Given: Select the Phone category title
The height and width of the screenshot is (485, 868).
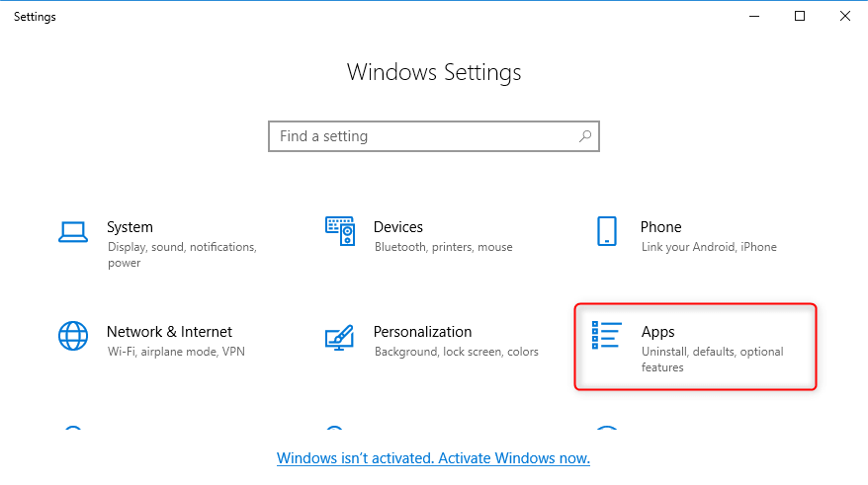Looking at the screenshot, I should [660, 227].
